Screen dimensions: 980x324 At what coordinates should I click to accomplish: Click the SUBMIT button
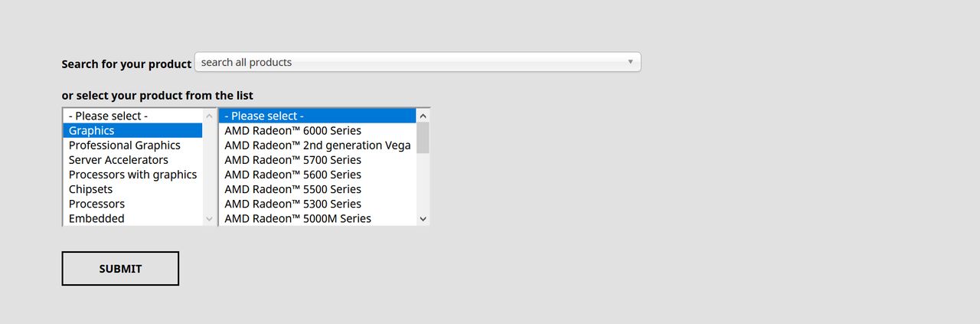pyautogui.click(x=120, y=269)
